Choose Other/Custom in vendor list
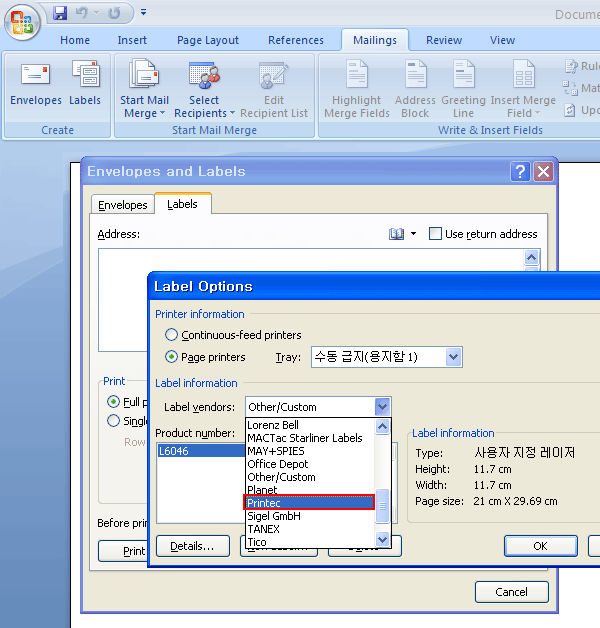This screenshot has height=628, width=600. (x=311, y=477)
